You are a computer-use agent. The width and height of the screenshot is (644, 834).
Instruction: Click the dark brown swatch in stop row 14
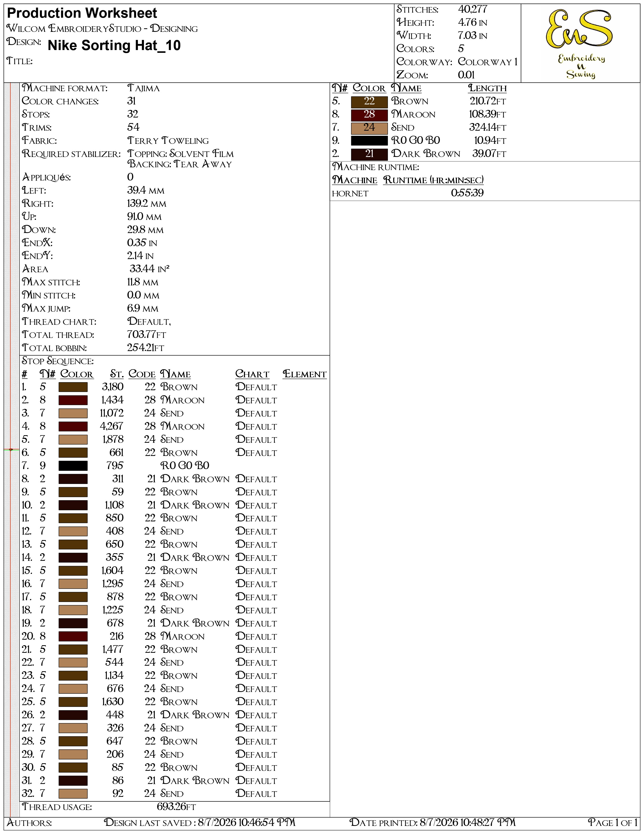click(x=73, y=558)
